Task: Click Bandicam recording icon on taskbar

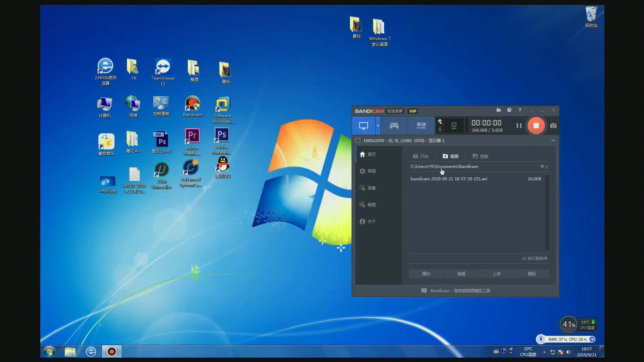Action: click(111, 352)
